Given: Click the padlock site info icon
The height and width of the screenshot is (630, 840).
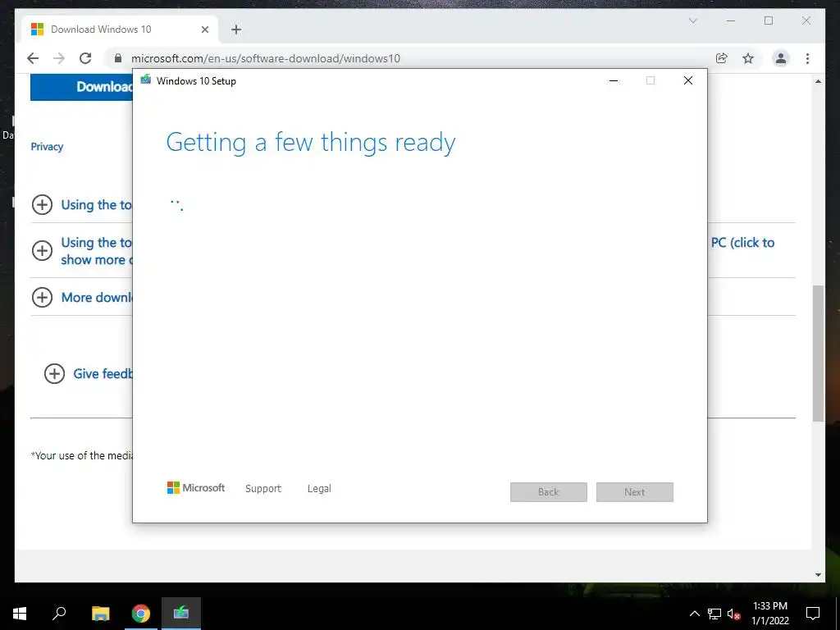Looking at the screenshot, I should (x=118, y=58).
